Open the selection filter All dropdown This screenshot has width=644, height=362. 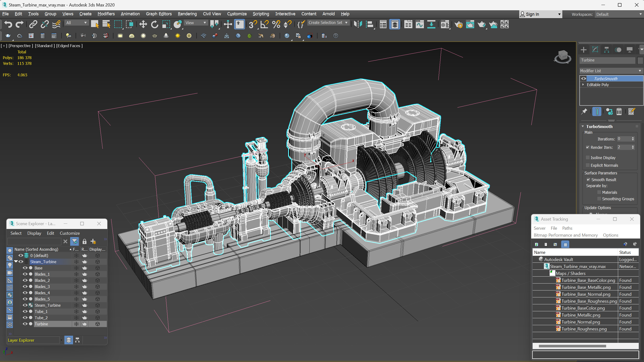point(76,23)
